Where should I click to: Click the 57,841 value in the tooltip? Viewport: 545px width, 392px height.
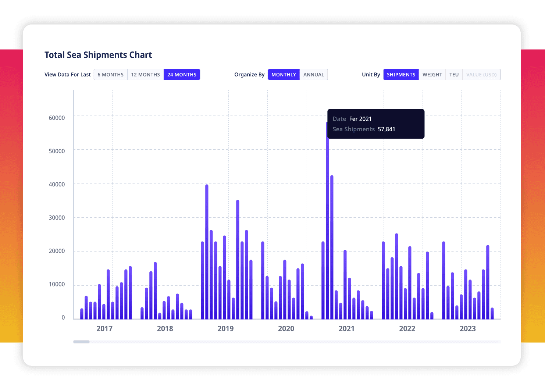point(387,129)
